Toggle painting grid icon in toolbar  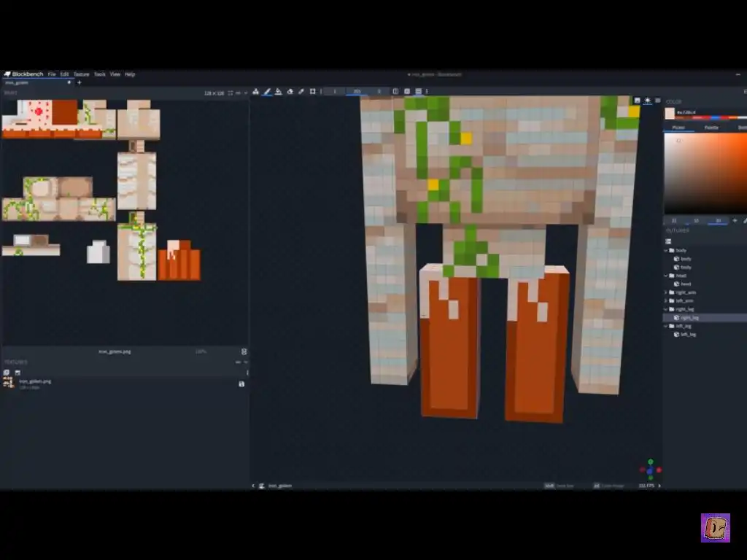[x=418, y=91]
